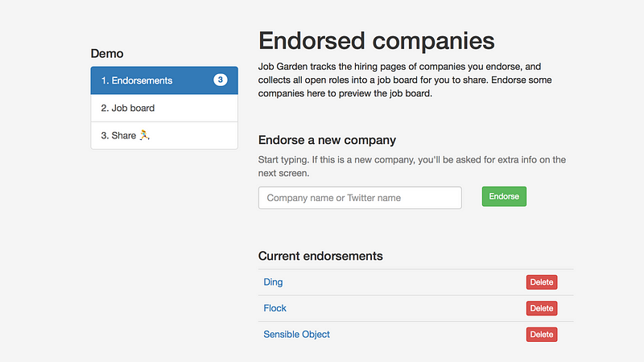Click the Endorse a new company heading
644x362 pixels.
pos(327,140)
